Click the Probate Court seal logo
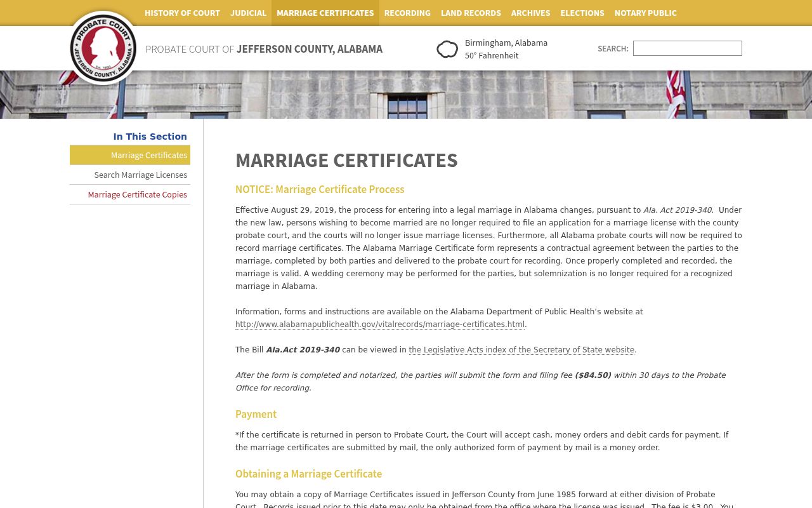This screenshot has height=508, width=812. (x=103, y=48)
